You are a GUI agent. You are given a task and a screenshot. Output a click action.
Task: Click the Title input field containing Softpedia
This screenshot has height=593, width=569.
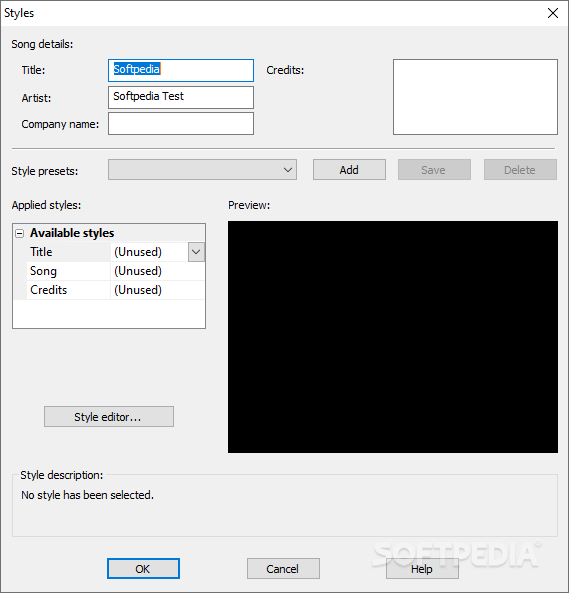(x=181, y=70)
